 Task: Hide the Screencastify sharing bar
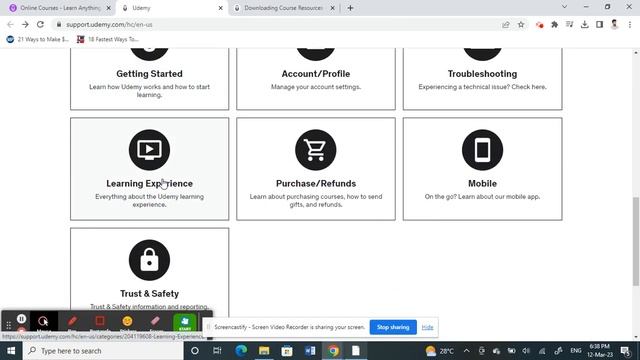coord(427,327)
